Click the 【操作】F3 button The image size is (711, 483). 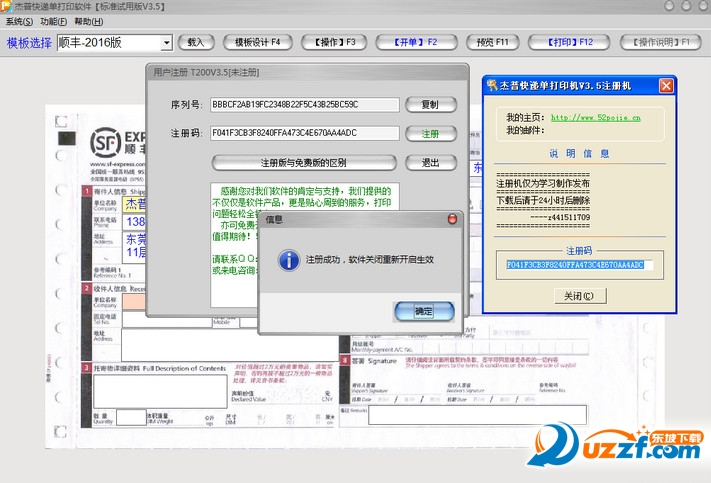point(335,42)
